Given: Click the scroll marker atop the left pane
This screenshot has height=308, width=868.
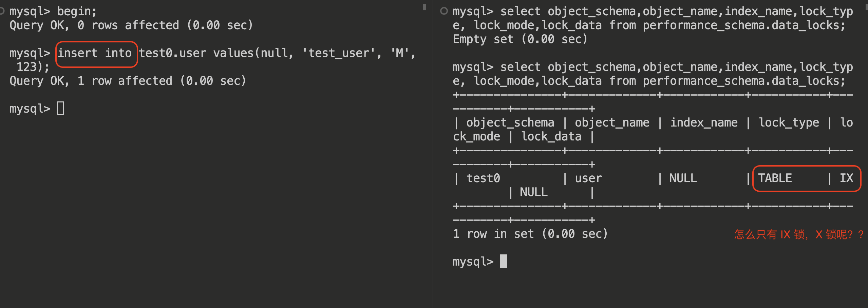Looking at the screenshot, I should [424, 7].
